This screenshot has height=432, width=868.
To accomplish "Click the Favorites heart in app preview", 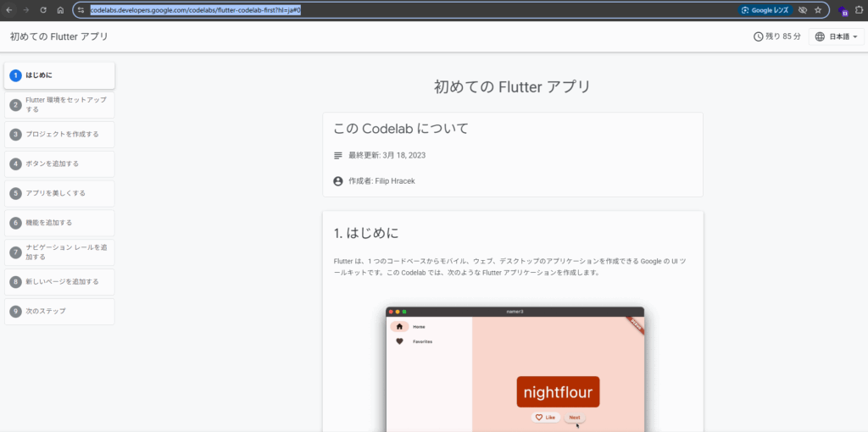I will pos(399,341).
